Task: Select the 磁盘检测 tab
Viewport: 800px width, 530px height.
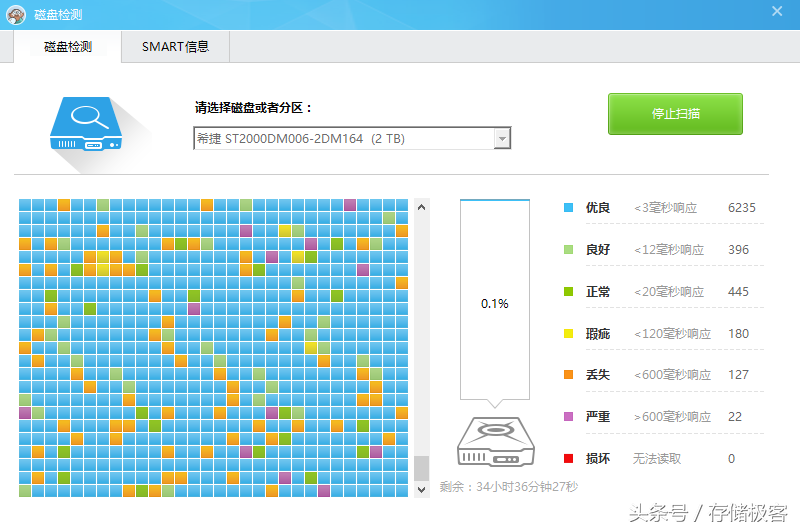Action: tap(68, 47)
